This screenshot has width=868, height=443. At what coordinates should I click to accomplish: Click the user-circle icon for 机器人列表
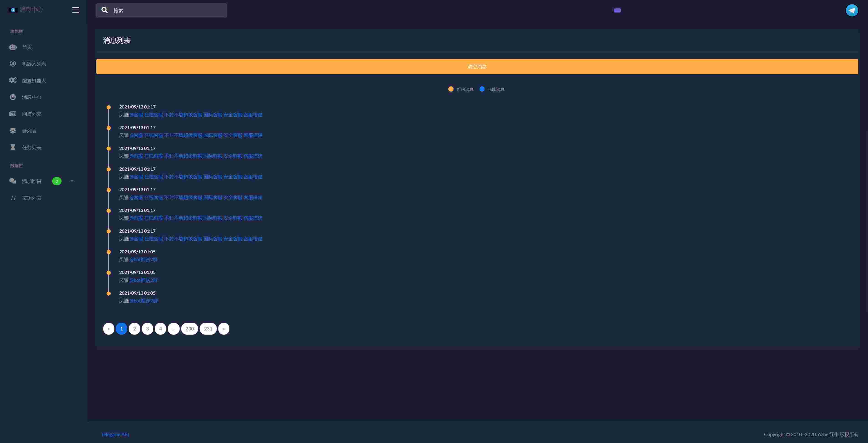tap(13, 64)
